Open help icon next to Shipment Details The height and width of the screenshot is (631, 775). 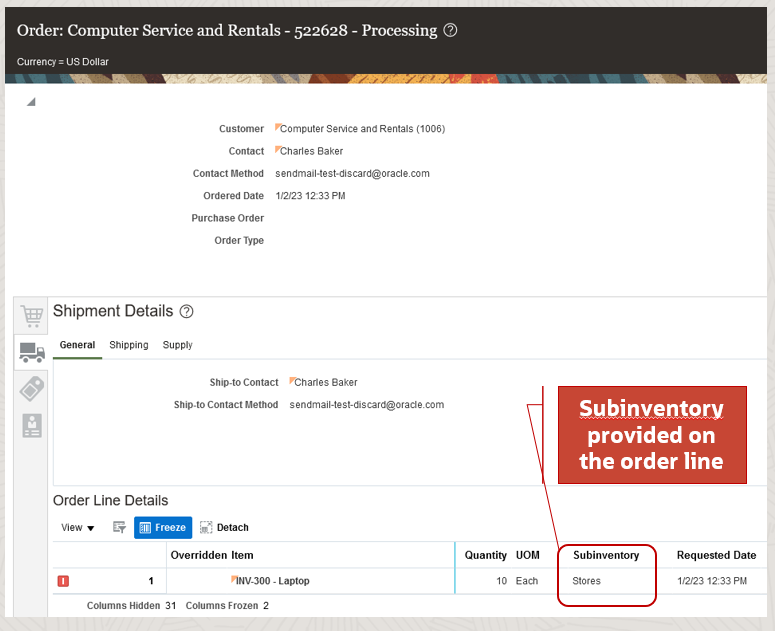coord(186,311)
